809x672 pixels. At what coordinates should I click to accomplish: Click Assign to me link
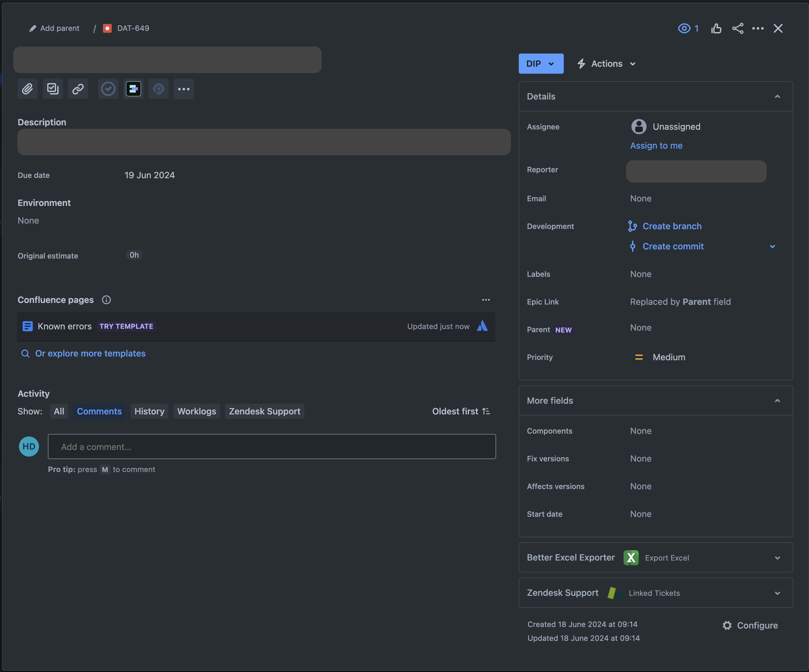[656, 146]
